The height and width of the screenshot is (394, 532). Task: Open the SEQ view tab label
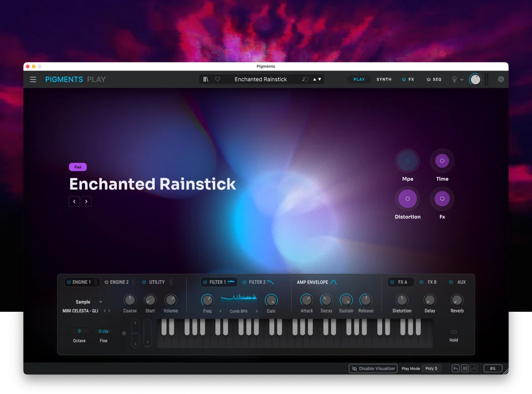point(437,79)
